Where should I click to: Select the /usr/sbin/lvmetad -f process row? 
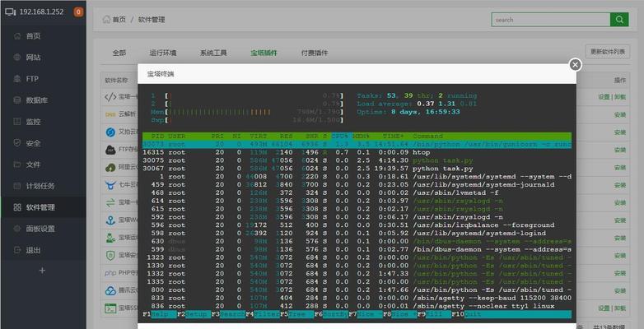pos(357,192)
